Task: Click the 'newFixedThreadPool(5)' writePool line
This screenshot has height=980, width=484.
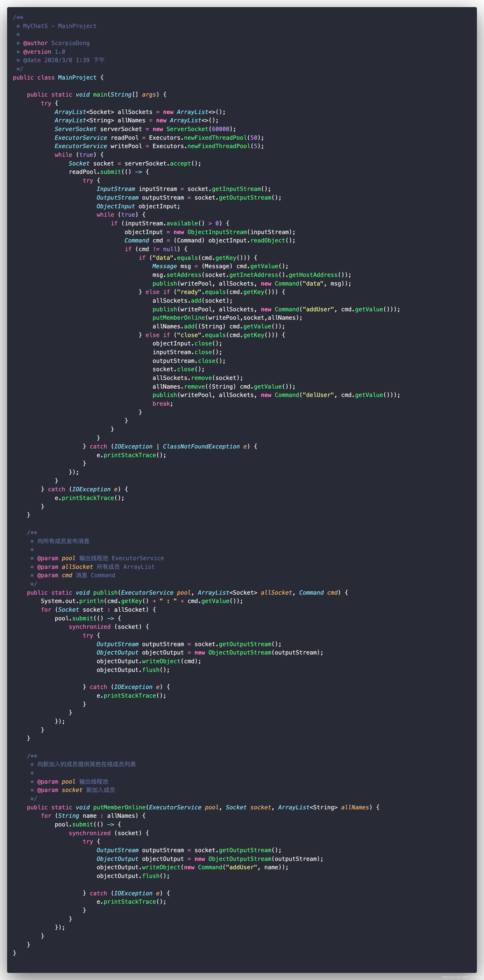Action: click(159, 146)
